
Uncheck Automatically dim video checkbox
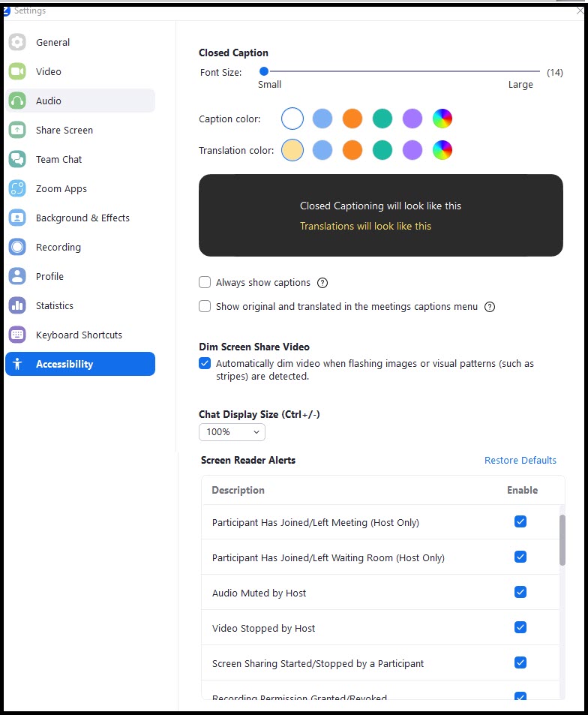click(x=205, y=363)
